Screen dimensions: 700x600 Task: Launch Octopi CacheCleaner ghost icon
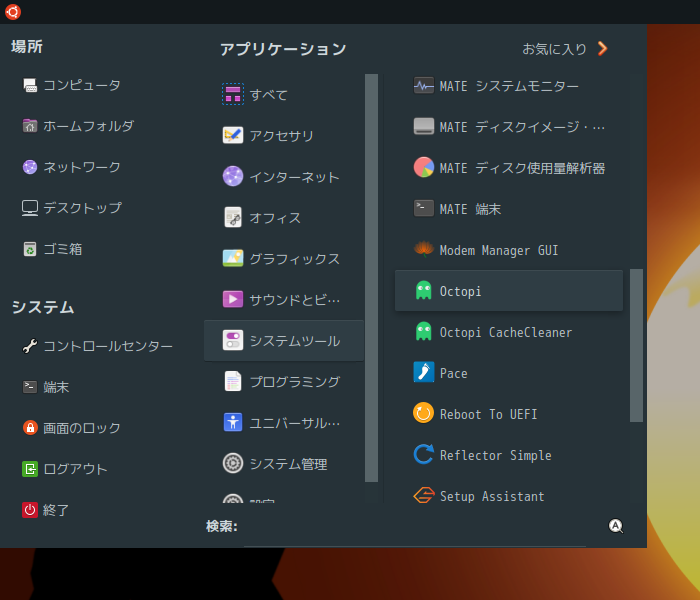tap(424, 332)
